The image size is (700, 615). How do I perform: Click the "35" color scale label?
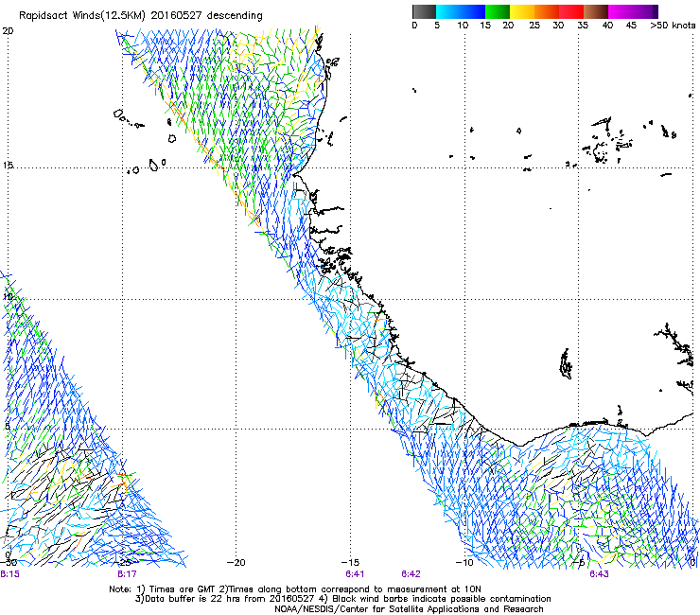(x=583, y=26)
